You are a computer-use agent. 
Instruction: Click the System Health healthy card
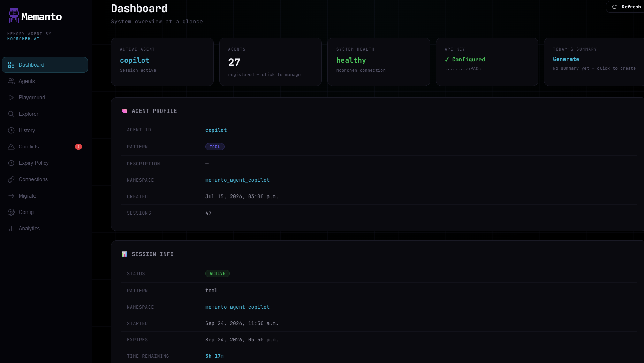pos(379,62)
